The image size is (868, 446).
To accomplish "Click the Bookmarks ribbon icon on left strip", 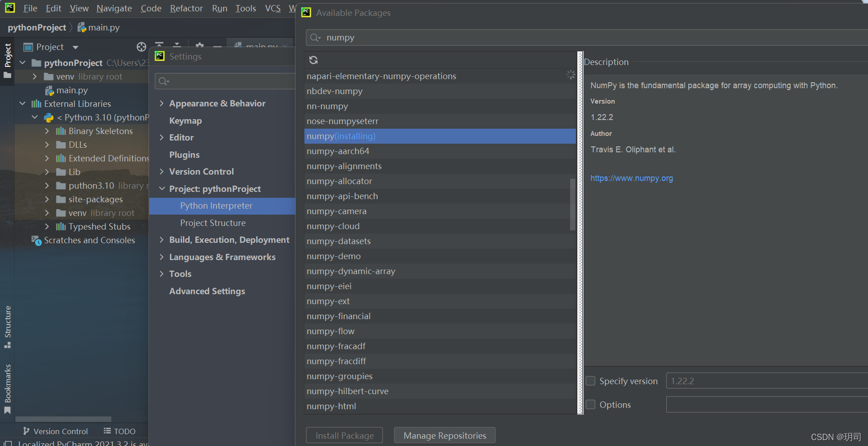I will (7, 411).
